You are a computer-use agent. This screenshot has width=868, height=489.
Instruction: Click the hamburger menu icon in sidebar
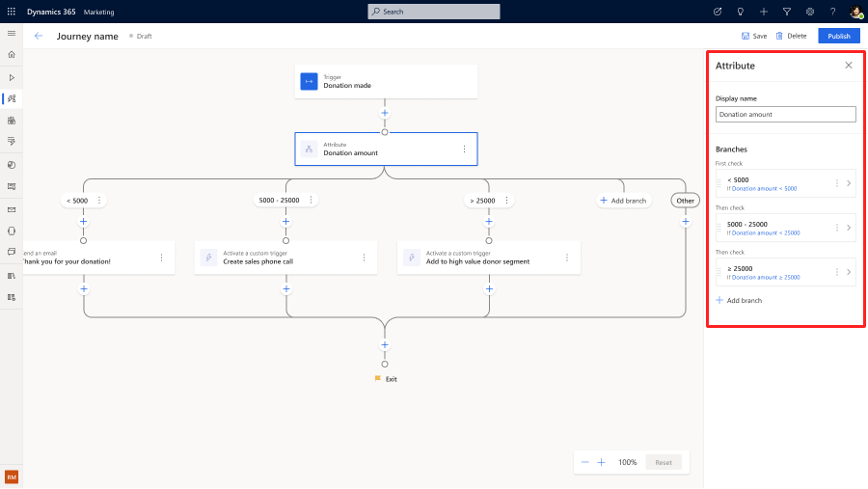coord(12,33)
